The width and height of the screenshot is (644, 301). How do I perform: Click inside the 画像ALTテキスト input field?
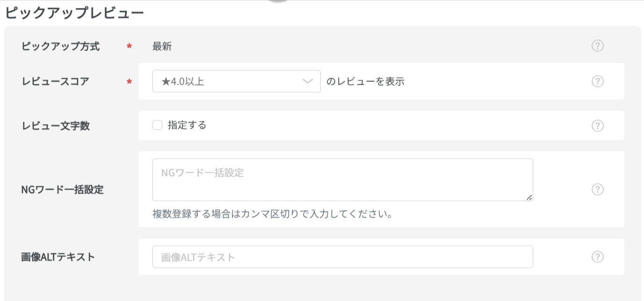(x=342, y=257)
